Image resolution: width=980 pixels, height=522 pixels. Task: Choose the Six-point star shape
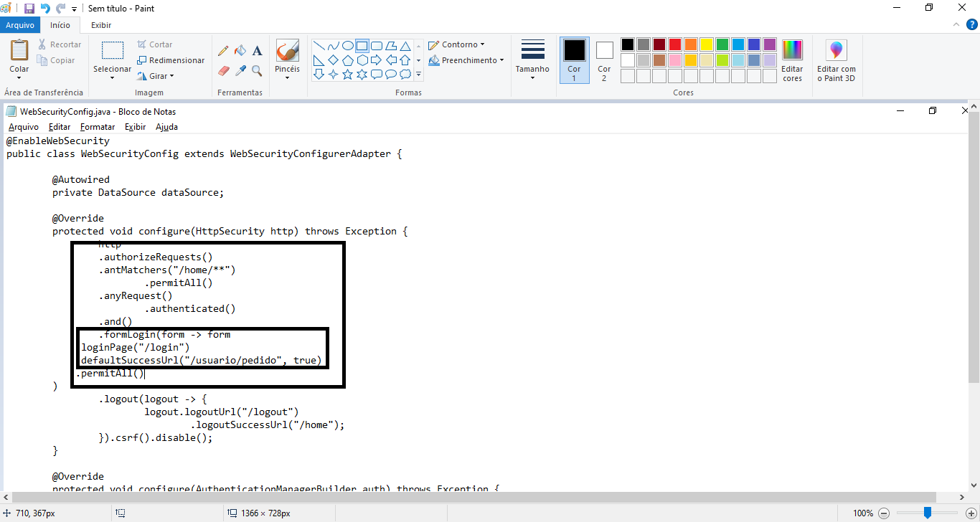(x=362, y=74)
